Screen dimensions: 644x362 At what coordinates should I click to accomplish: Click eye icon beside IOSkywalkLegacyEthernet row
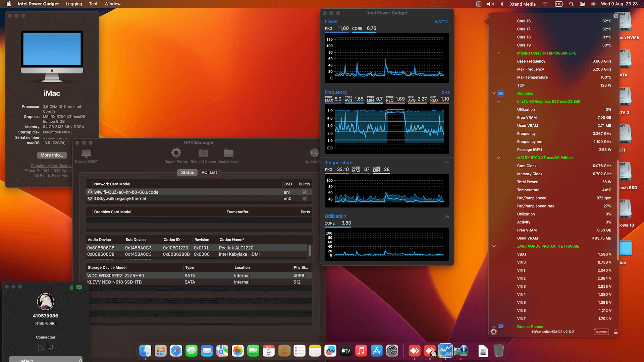(90, 198)
